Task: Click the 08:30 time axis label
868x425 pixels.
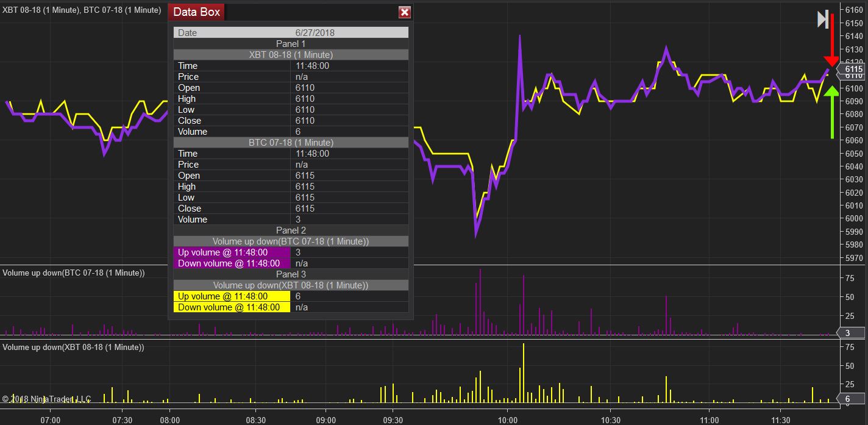Action: [255, 420]
